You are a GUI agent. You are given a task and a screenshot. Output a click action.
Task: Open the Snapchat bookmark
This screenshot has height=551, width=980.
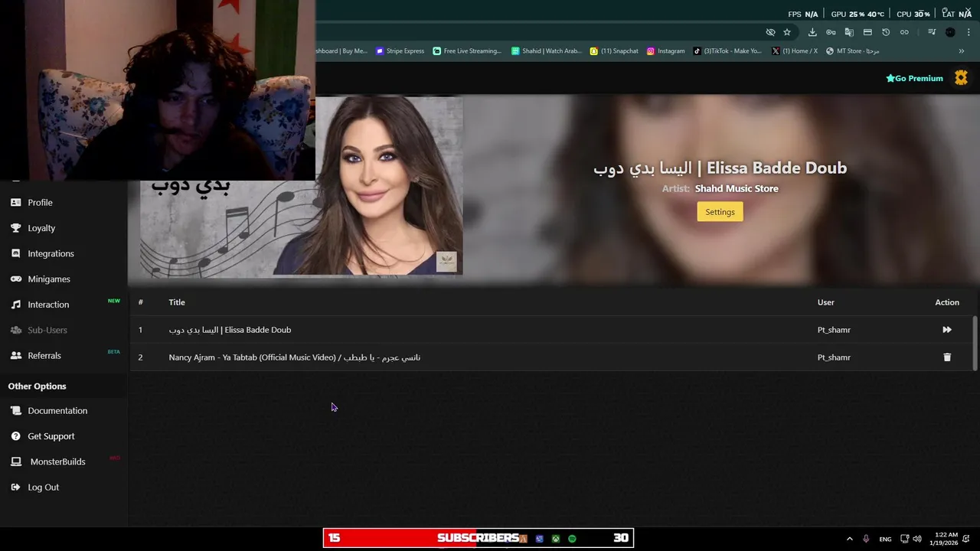614,51
